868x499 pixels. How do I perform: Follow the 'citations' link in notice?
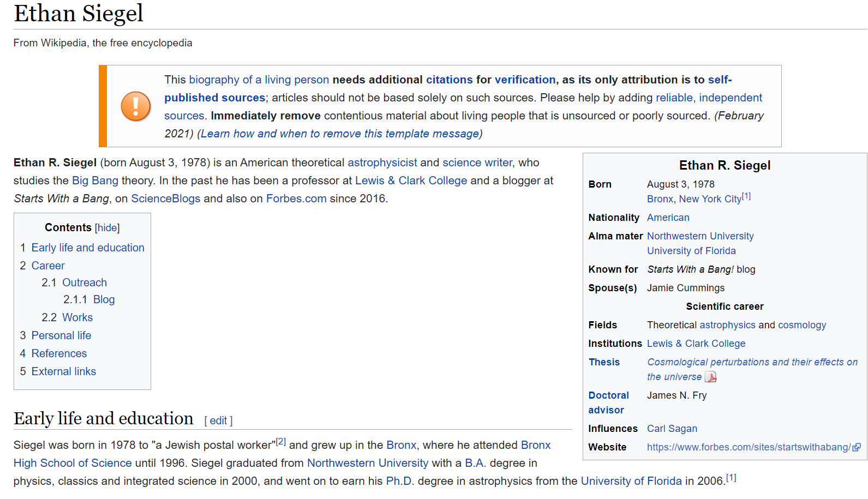pos(450,80)
